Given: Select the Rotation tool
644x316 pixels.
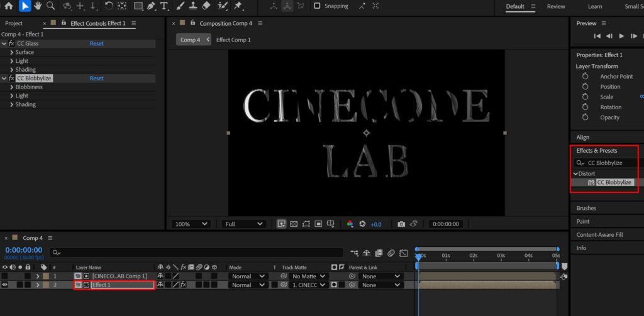Looking at the screenshot, I should pos(109,6).
